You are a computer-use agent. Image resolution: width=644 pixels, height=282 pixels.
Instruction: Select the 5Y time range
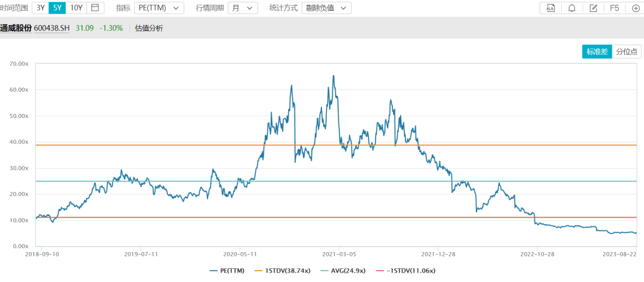point(57,8)
